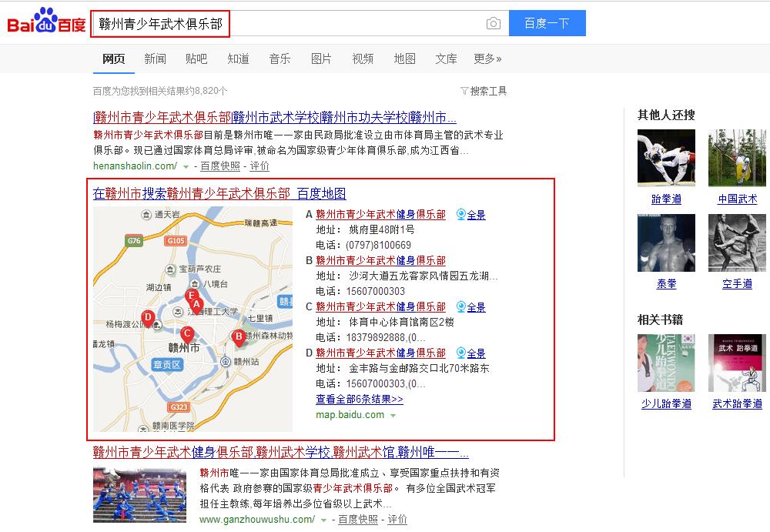The width and height of the screenshot is (770, 532).
Task: Open camera image search icon
Action: point(493,23)
